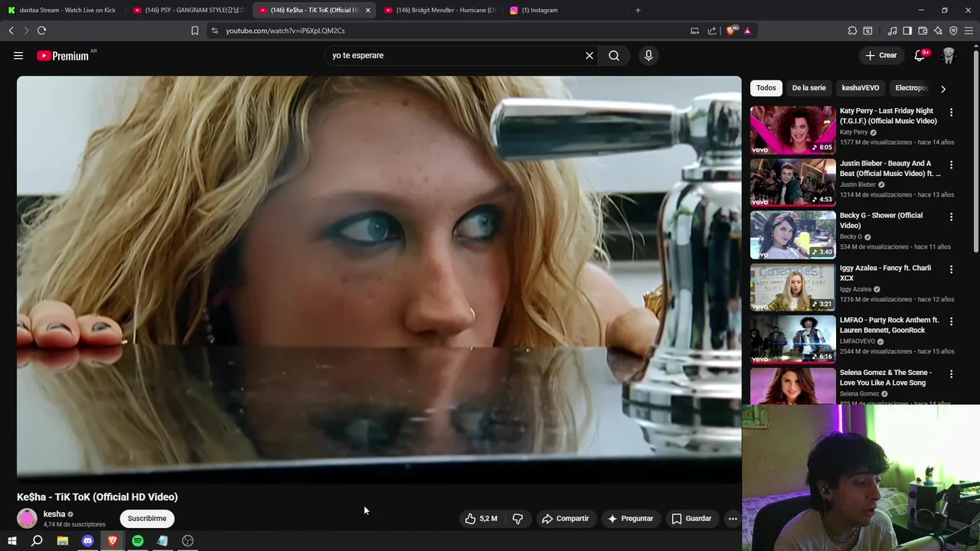Open options for LMFAO Party Rock Anthem
980x551 pixels.
(951, 321)
